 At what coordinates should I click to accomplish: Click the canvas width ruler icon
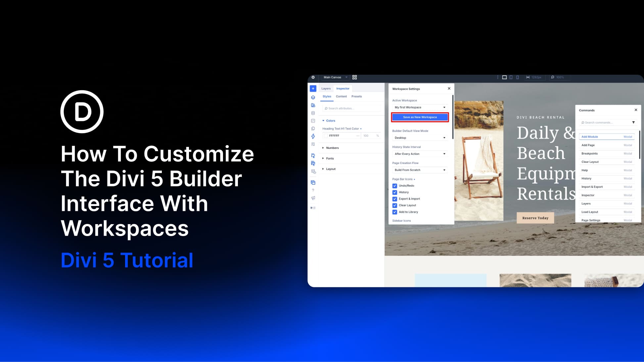tap(528, 77)
